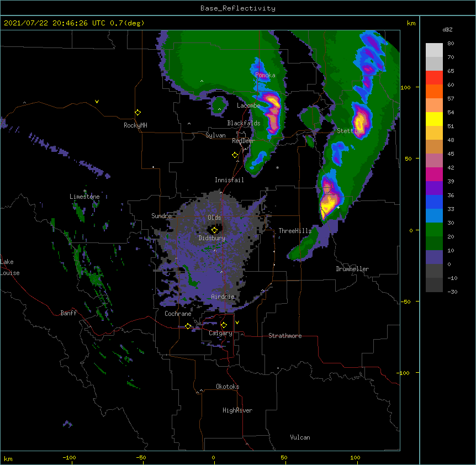This screenshot has height=465, width=476.
Task: Click the Sundre town label
Action: click(x=161, y=216)
